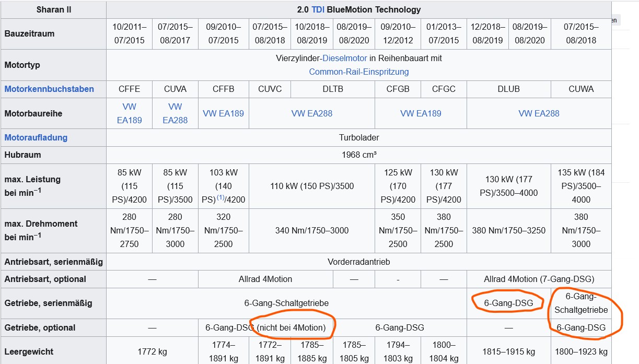Select the 135 kW (184 PS)/3500–4000 cell
This screenshot has height=364, width=639.
581,186
